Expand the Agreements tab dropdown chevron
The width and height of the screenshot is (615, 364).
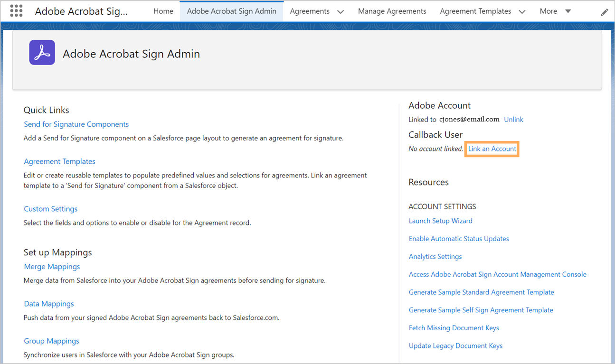(340, 11)
